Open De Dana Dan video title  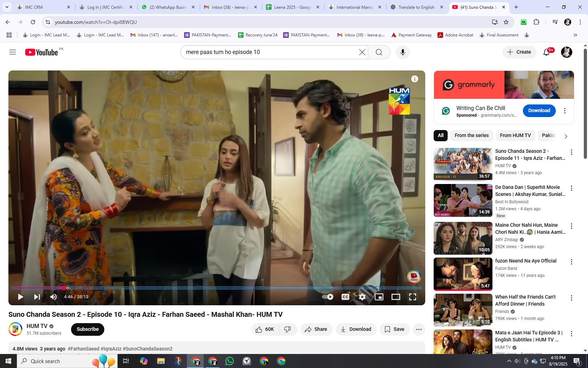coord(530,191)
